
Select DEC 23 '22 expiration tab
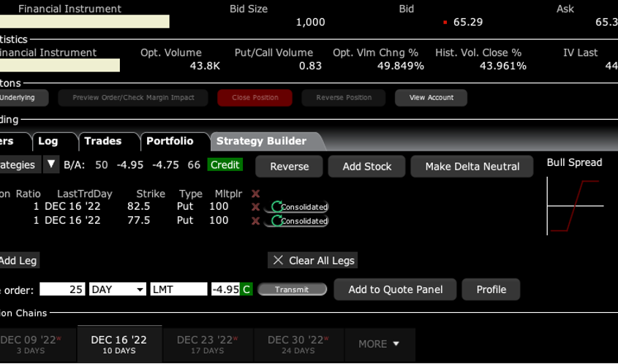pos(208,344)
